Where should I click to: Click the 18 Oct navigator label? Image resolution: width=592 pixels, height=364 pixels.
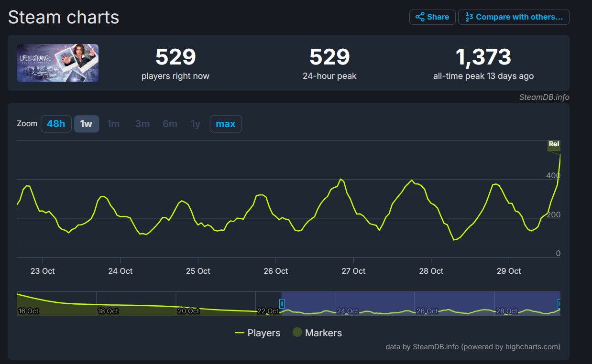[x=108, y=311]
